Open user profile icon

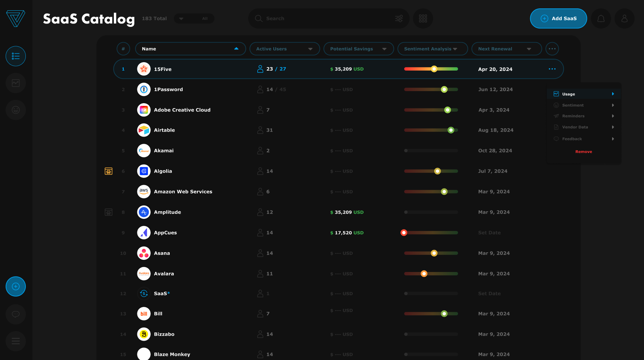(x=624, y=18)
